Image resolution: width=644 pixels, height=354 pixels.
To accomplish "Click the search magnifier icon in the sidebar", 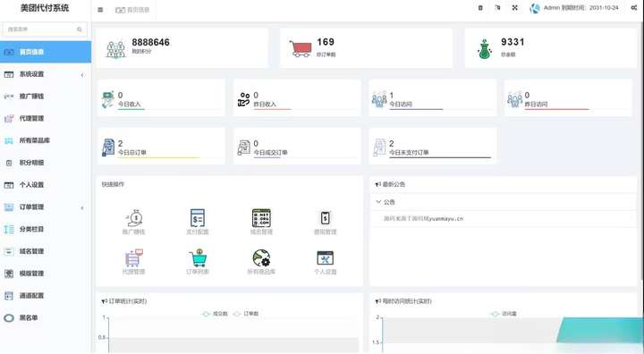I will coord(80,29).
